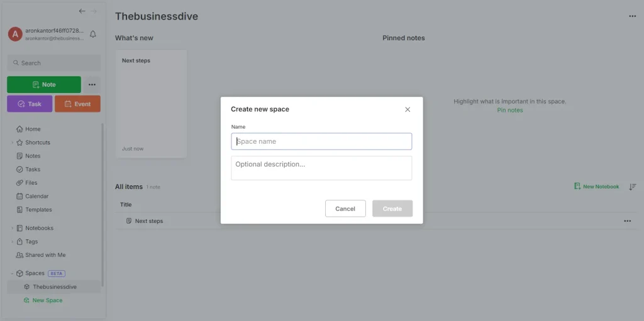This screenshot has height=321, width=644.
Task: Open the sort options icon
Action: point(633,187)
